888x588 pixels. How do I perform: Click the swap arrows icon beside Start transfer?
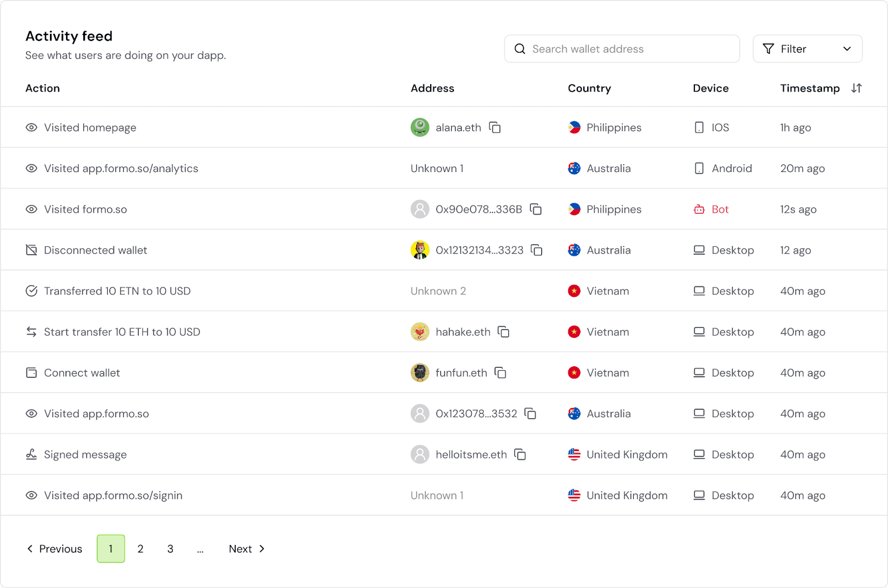[x=32, y=332]
